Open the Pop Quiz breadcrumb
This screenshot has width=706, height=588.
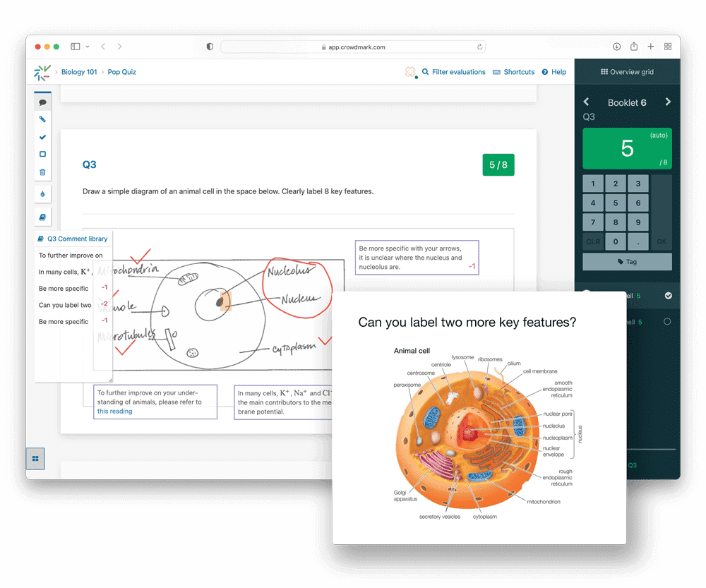click(122, 72)
